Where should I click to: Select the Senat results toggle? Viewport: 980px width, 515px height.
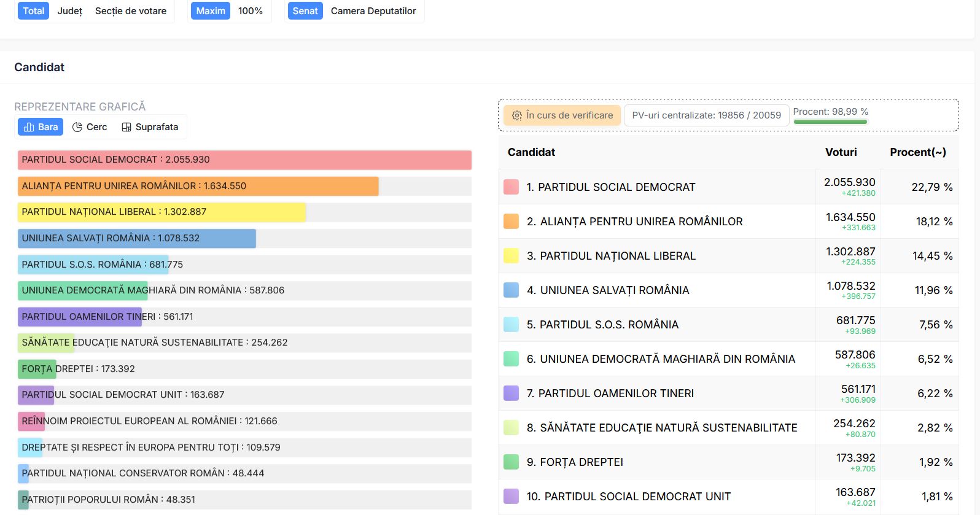tap(305, 11)
